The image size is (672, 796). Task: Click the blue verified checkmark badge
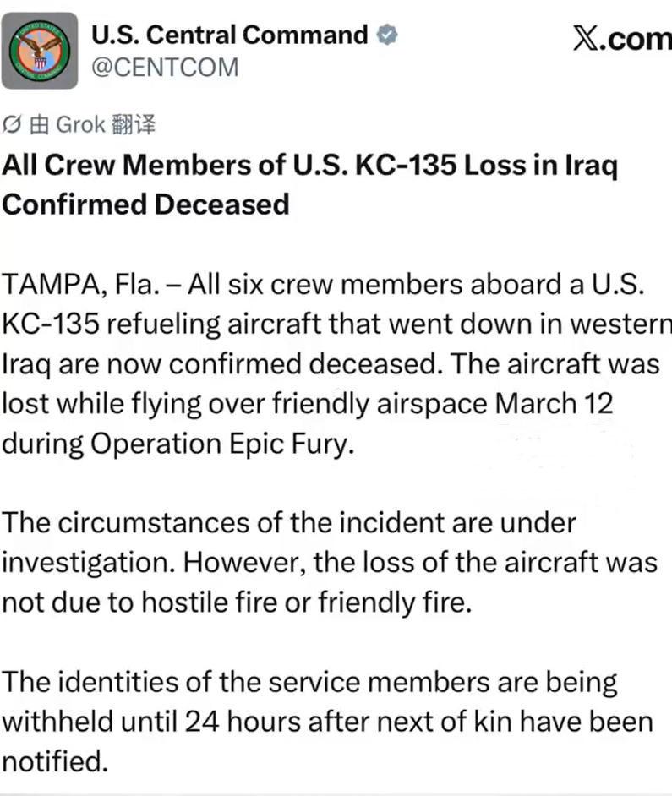388,35
